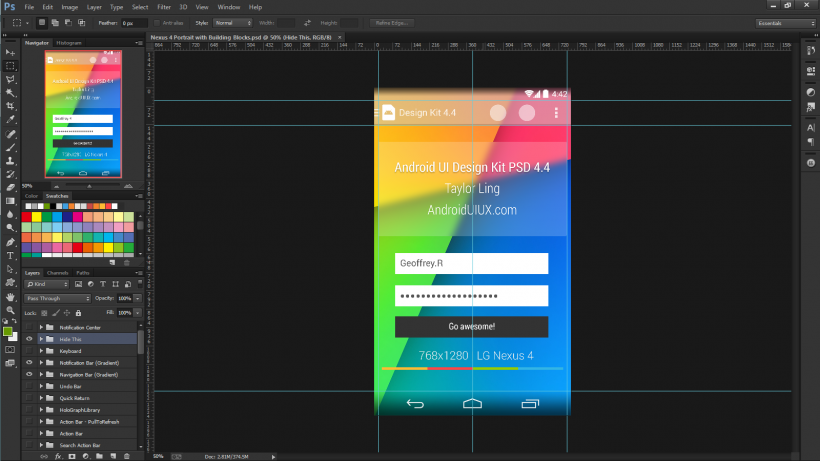This screenshot has height=461, width=820.
Task: Select the Hand tool
Action: tap(10, 297)
